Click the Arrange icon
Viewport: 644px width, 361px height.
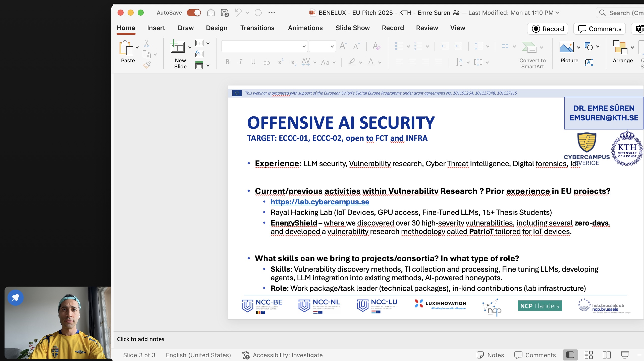tap(620, 48)
